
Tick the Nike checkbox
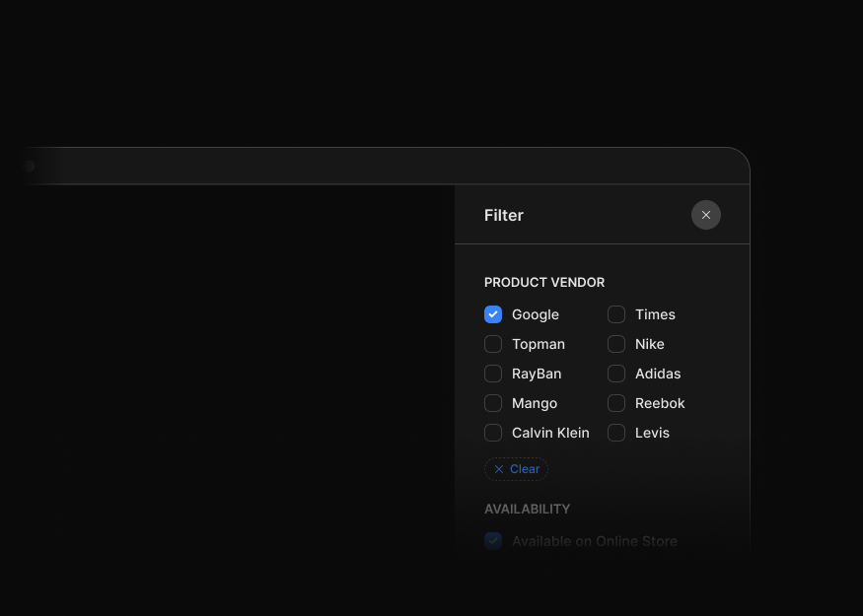[x=616, y=344]
